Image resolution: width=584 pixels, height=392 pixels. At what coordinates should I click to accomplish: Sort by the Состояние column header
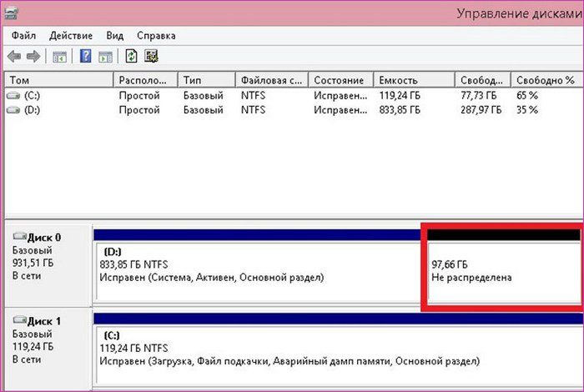[x=340, y=80]
